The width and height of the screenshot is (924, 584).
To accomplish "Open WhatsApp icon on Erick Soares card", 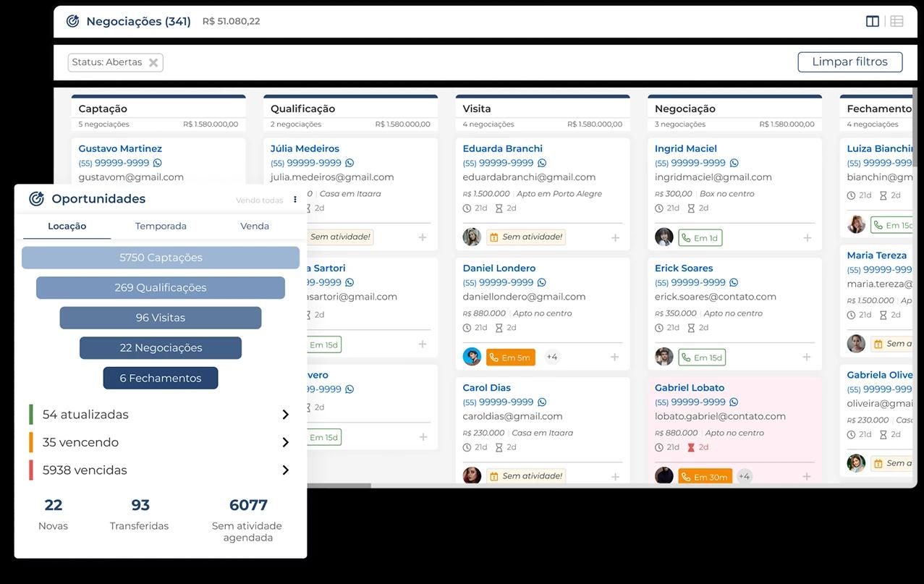I will click(x=734, y=282).
